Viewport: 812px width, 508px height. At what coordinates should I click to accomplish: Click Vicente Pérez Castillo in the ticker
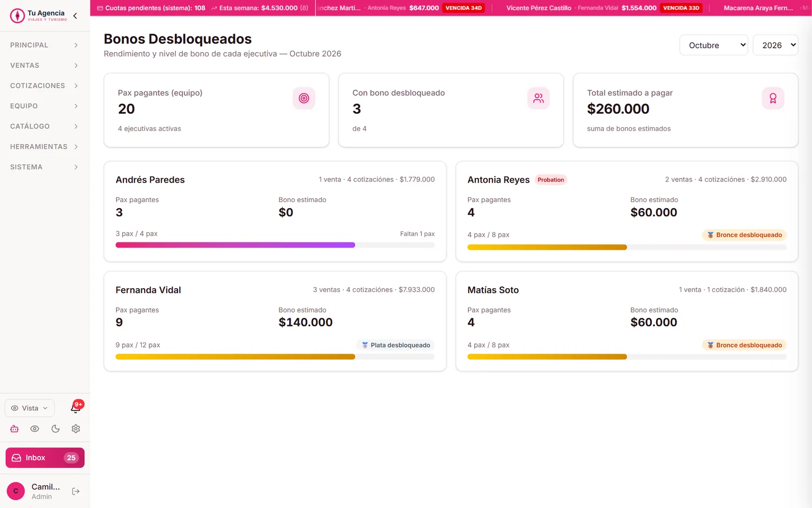point(539,8)
